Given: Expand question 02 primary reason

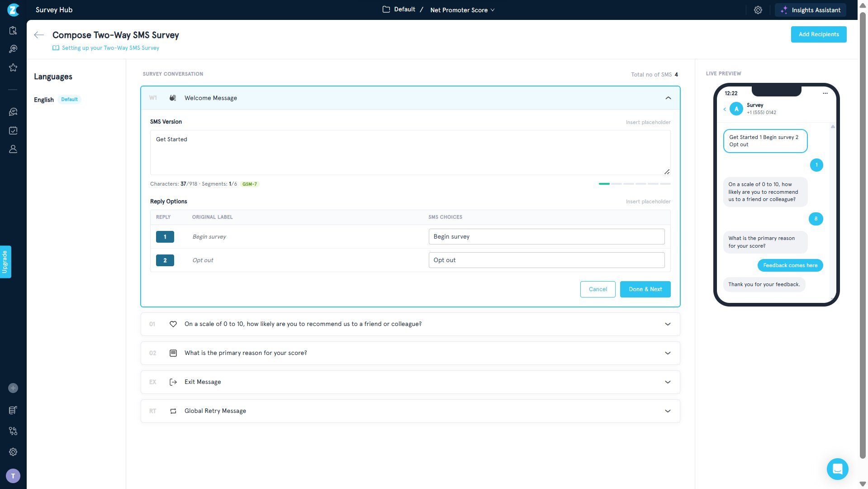Looking at the screenshot, I should tap(668, 353).
